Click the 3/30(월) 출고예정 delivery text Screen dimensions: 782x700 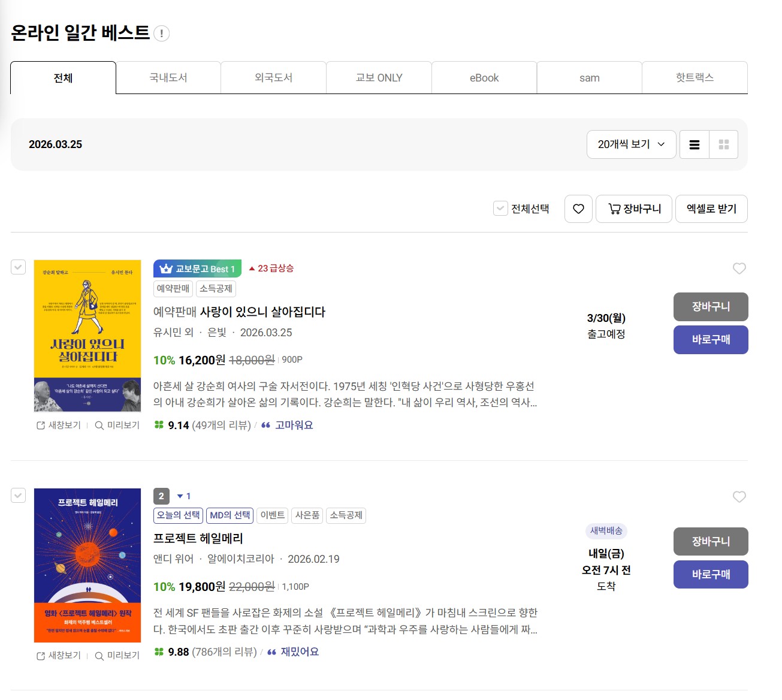606,326
